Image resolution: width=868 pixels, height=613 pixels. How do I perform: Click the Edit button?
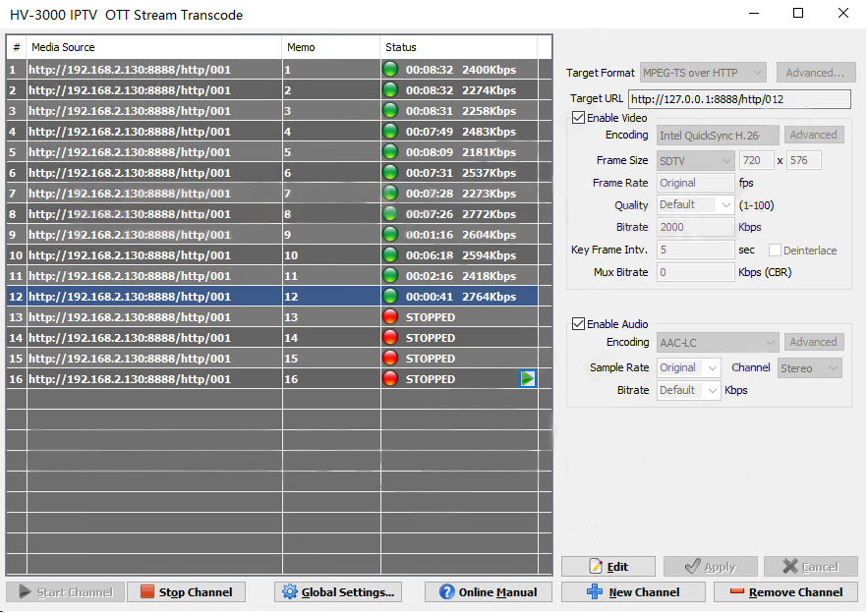(x=608, y=567)
